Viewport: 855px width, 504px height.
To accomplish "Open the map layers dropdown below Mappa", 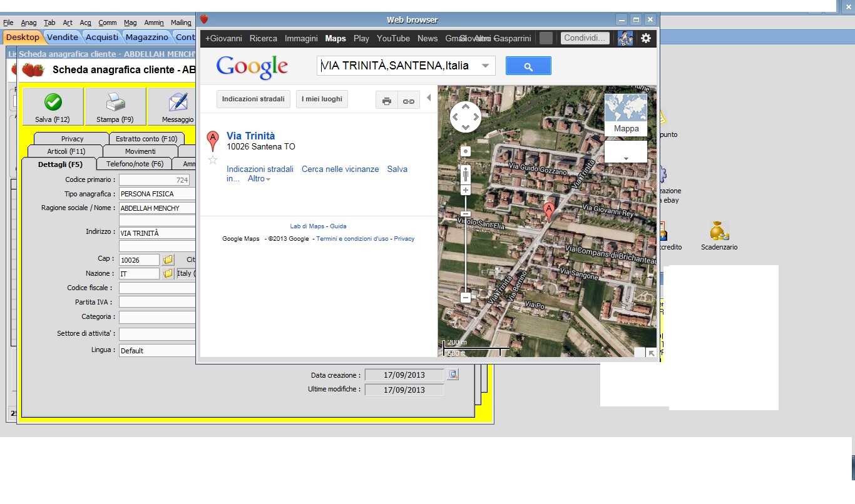I will (x=626, y=151).
